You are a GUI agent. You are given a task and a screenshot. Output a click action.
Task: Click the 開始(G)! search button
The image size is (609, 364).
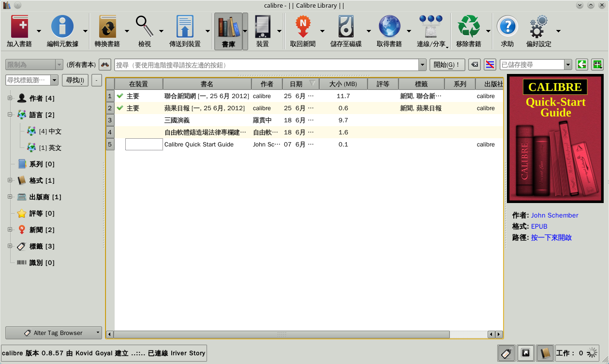pos(447,65)
